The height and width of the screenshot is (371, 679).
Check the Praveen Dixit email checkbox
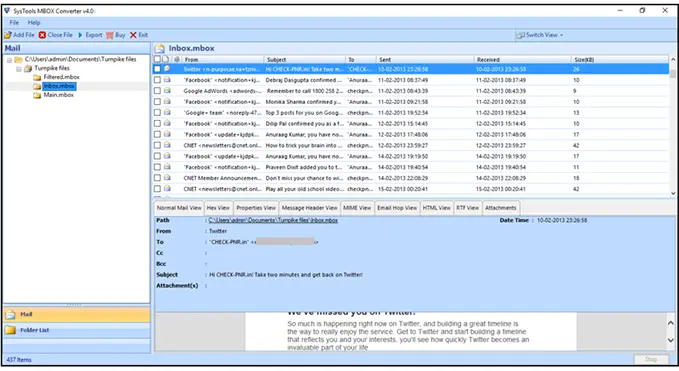tap(157, 167)
